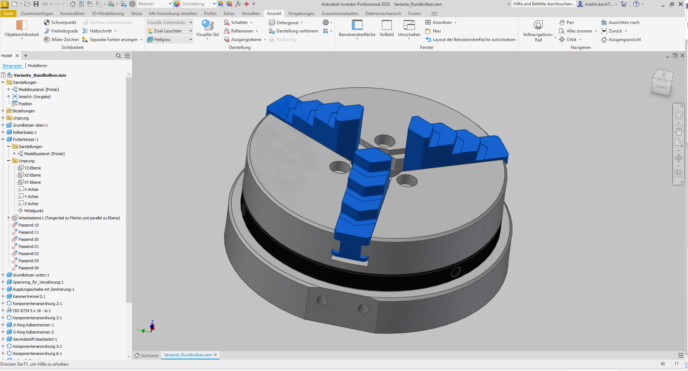Toggle Freiheitsgrade display
The image size is (688, 371).
pyautogui.click(x=61, y=31)
